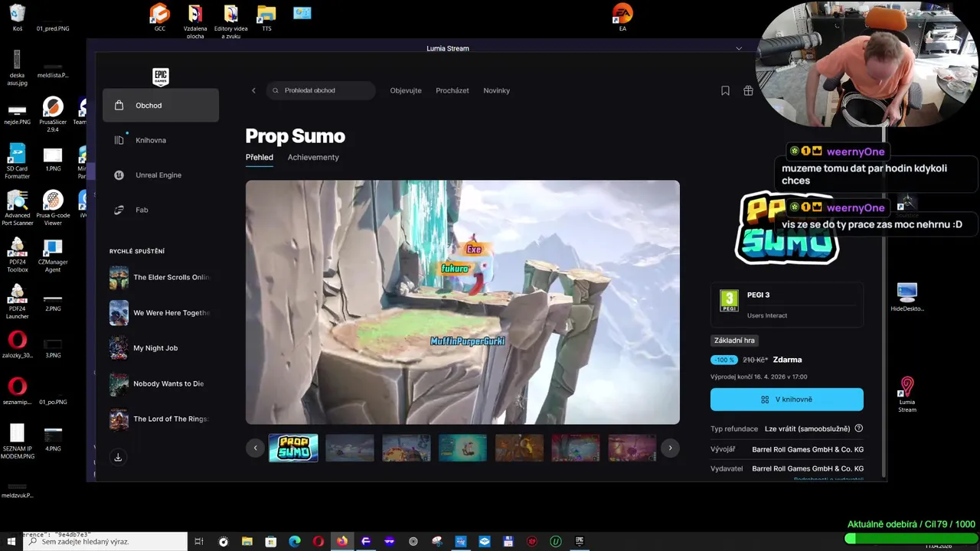
Task: Select the fourth teal media thumbnail
Action: coord(463,448)
